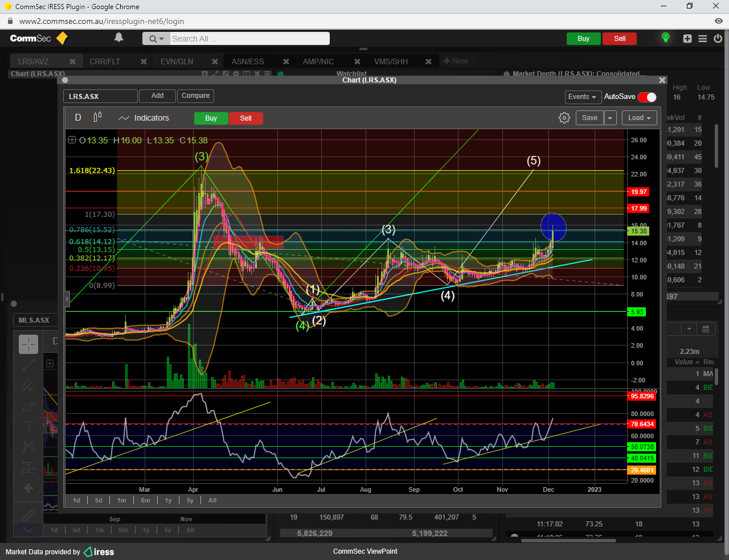
Task: Click the Add button beside the symbol field
Action: coord(157,96)
